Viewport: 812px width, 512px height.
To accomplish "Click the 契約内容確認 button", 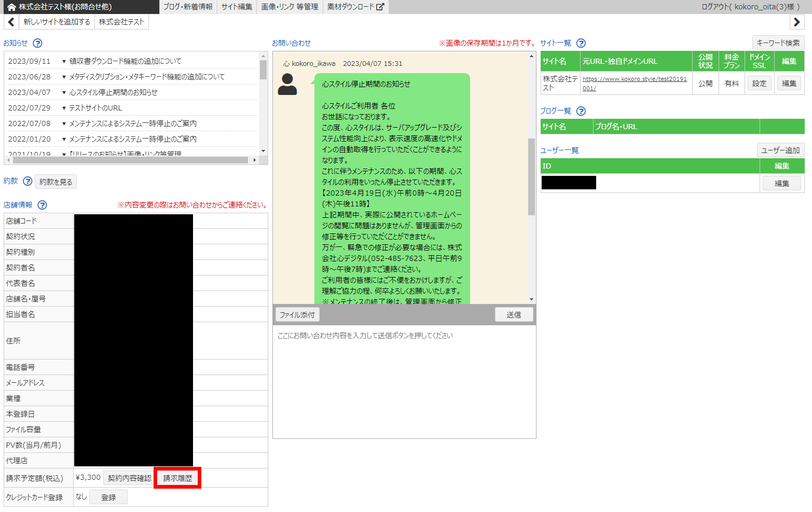I will click(130, 478).
